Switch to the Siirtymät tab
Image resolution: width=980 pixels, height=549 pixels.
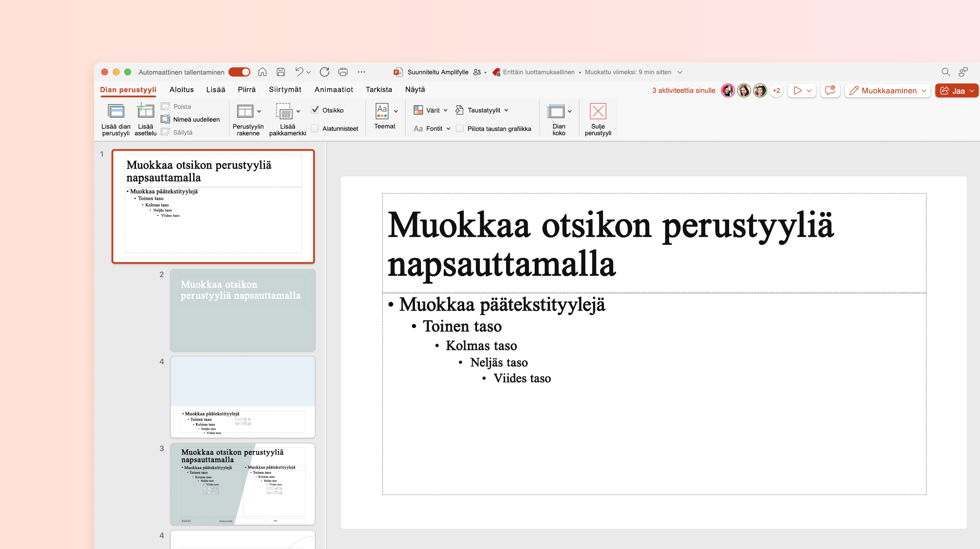coord(285,89)
